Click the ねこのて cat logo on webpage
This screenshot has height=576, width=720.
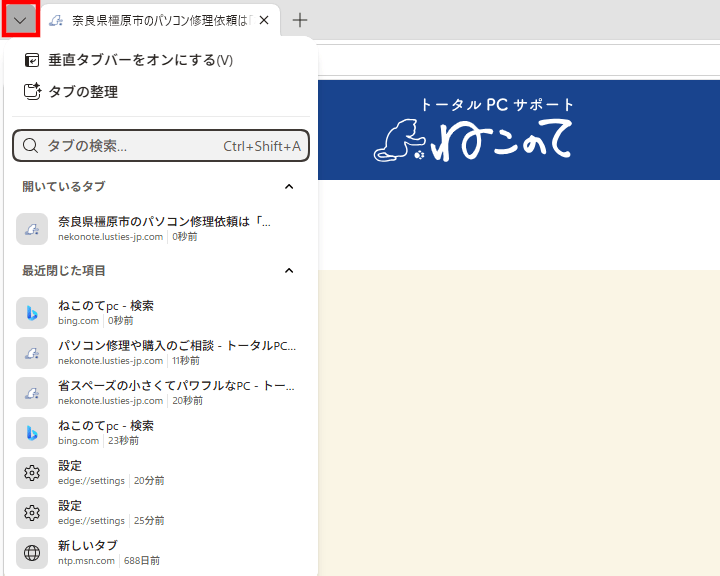(473, 140)
